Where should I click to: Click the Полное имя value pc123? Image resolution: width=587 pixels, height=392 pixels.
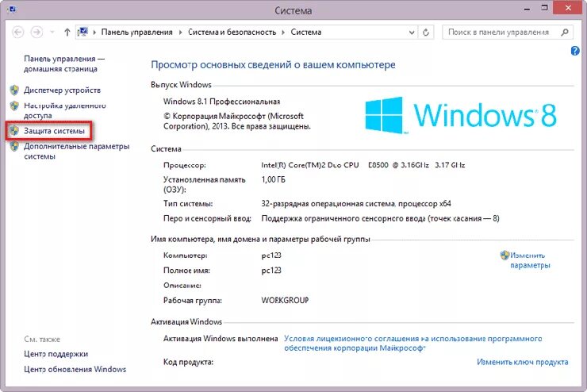pos(271,271)
